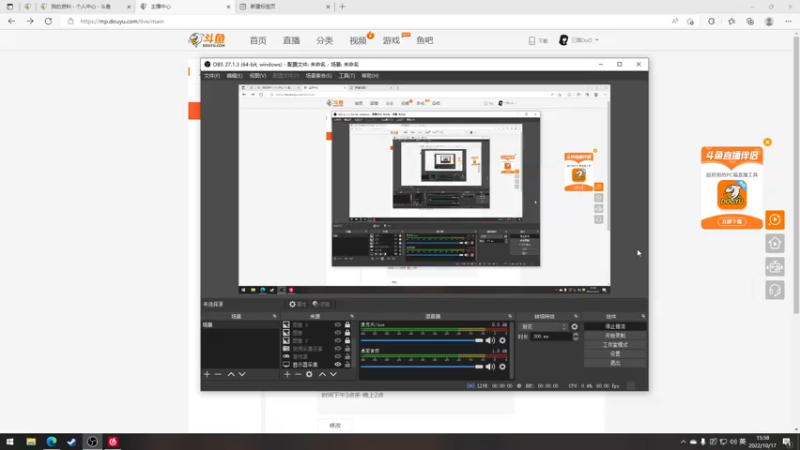Viewport: 800px width, 450px height.
Task: Move source down in the Sources panel
Action: pos(333,374)
